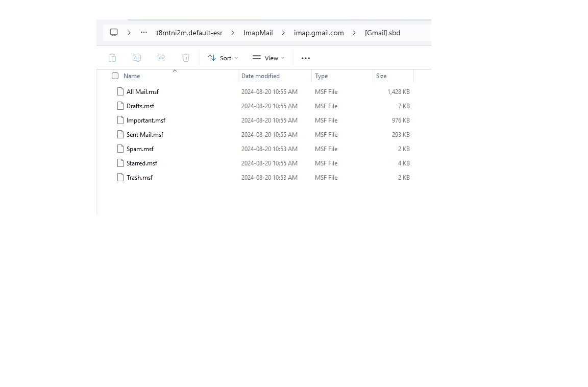Click the file icon of All Mail.msf

120,91
